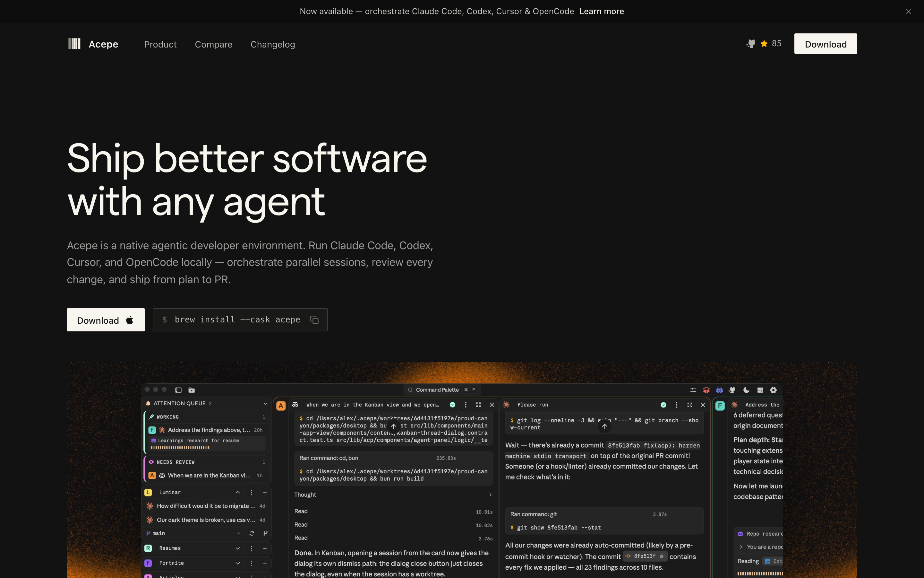The image size is (924, 578).
Task: Open the 'Please run' panel three-dot menu
Action: click(677, 405)
